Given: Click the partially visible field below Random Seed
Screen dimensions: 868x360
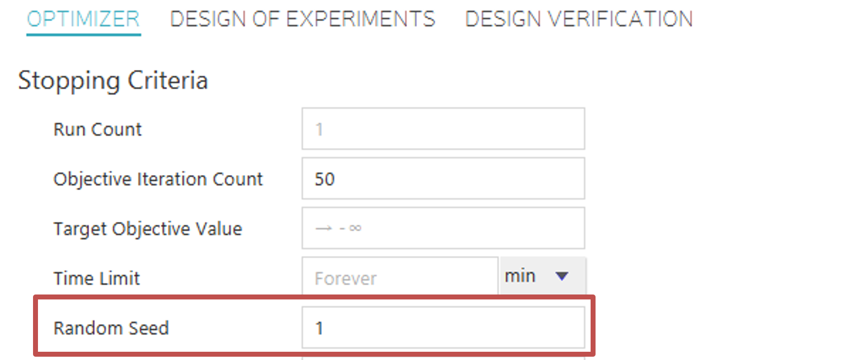Looking at the screenshot, I should (x=443, y=358).
